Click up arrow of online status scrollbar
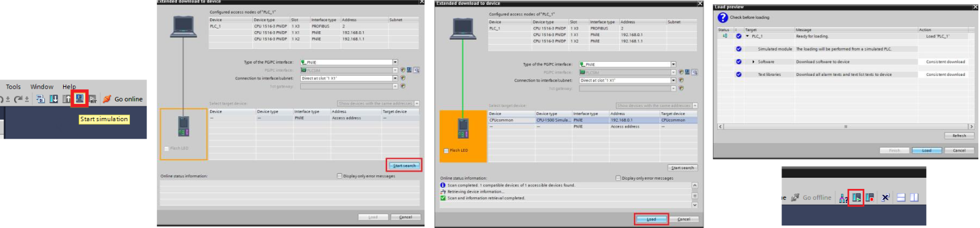Viewport: 980px width, 228px height. coord(695,185)
